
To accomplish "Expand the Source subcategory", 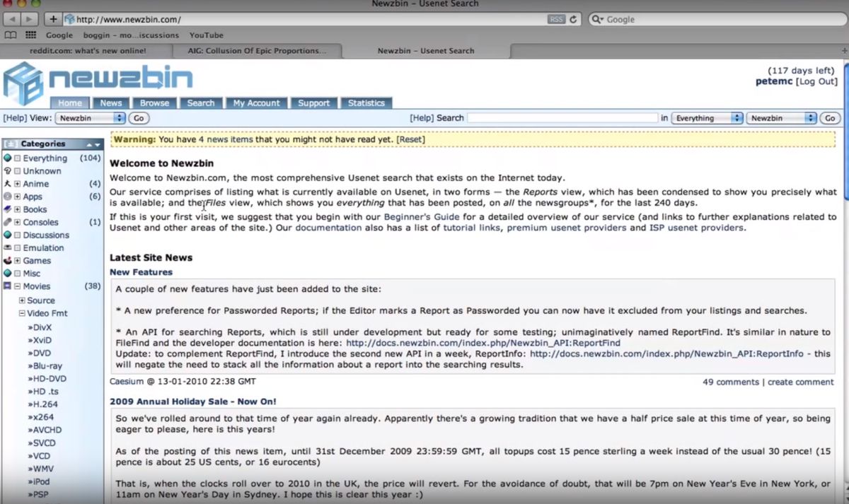I will click(x=22, y=300).
